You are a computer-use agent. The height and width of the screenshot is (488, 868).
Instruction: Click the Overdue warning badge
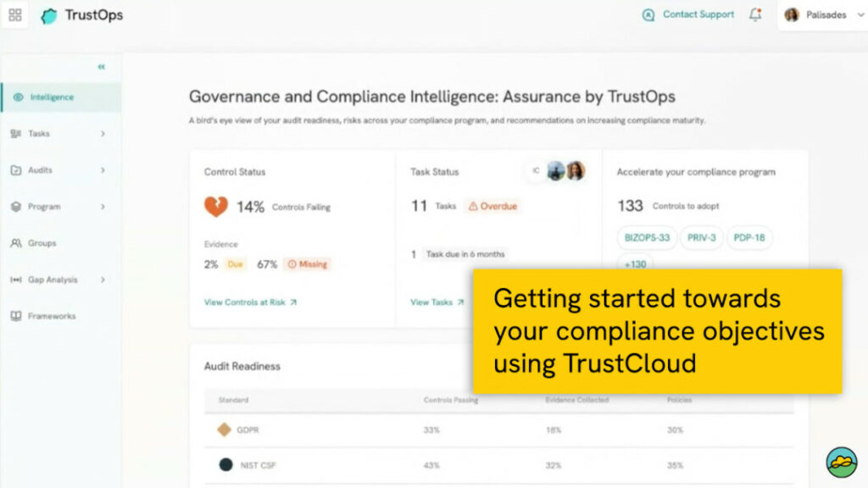pos(492,206)
